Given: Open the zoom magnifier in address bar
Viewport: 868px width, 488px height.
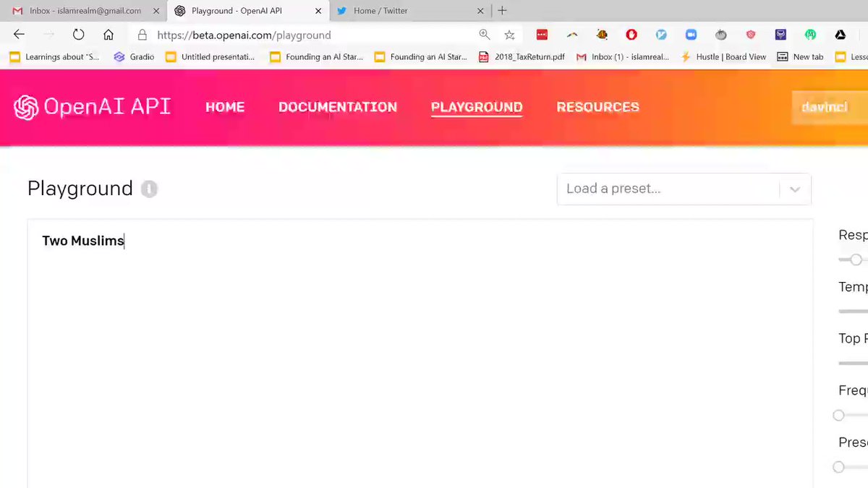Looking at the screenshot, I should [x=484, y=35].
